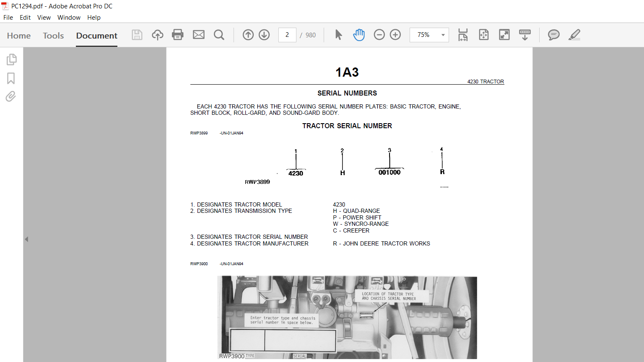Image resolution: width=644 pixels, height=362 pixels.
Task: Click the Save file icon
Action: tap(137, 35)
